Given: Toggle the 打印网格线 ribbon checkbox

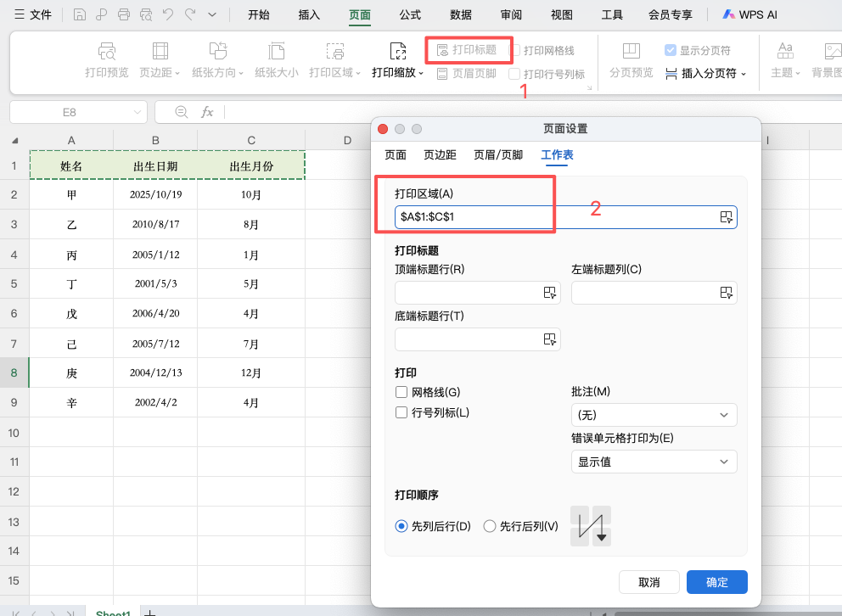Looking at the screenshot, I should pyautogui.click(x=514, y=50).
